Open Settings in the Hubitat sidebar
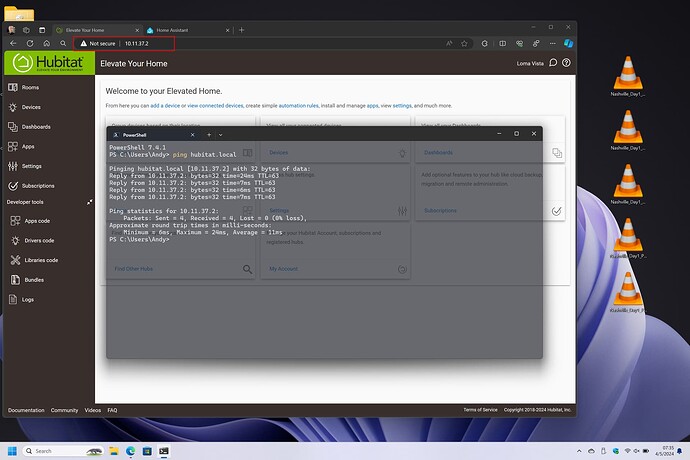This screenshot has height=460, width=690. pos(31,166)
